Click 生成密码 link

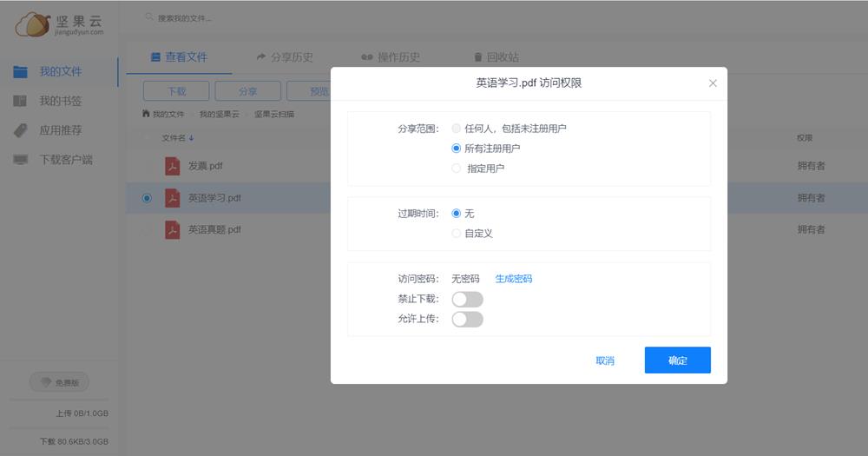tap(514, 279)
